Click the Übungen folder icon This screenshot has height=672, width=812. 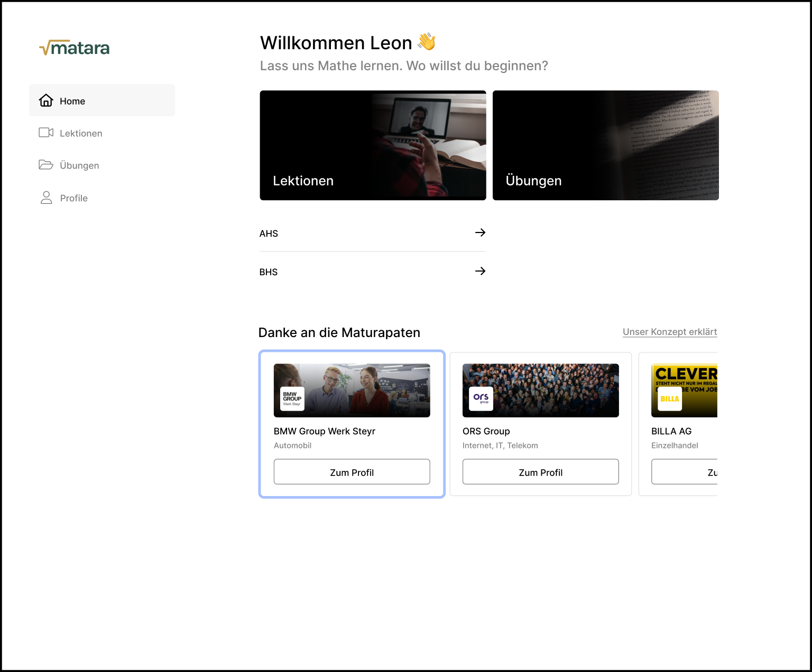[x=46, y=165]
